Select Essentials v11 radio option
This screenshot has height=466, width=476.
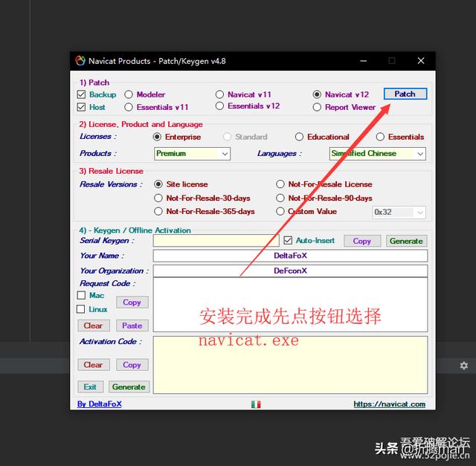click(x=129, y=107)
